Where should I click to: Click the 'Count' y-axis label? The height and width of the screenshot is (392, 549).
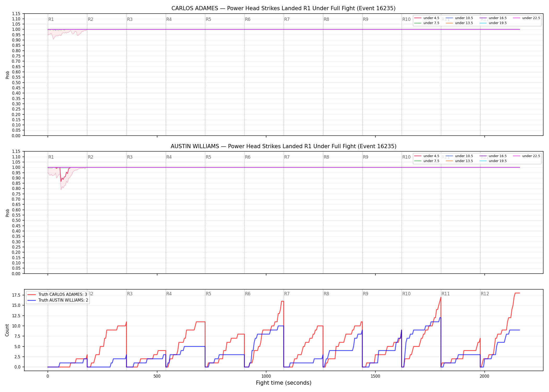pyautogui.click(x=7, y=330)
